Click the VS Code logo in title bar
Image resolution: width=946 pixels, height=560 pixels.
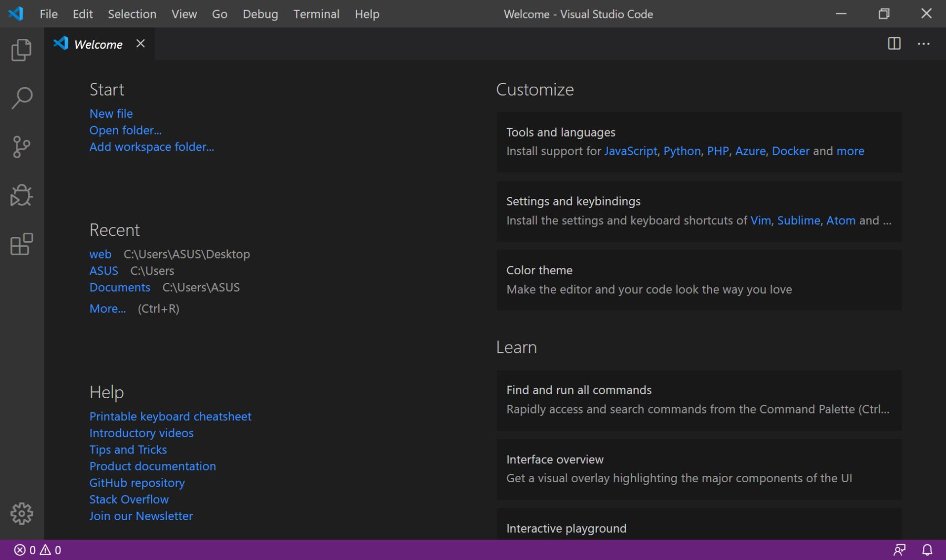click(16, 13)
